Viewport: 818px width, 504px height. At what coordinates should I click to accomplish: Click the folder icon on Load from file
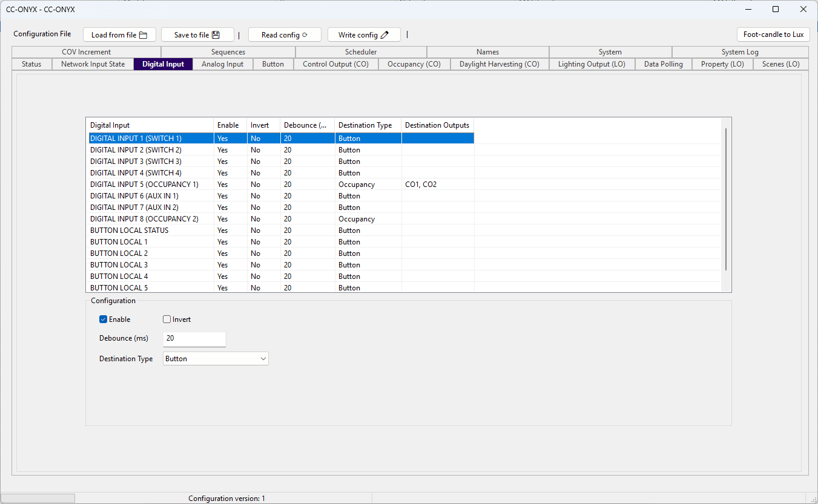[x=143, y=35]
